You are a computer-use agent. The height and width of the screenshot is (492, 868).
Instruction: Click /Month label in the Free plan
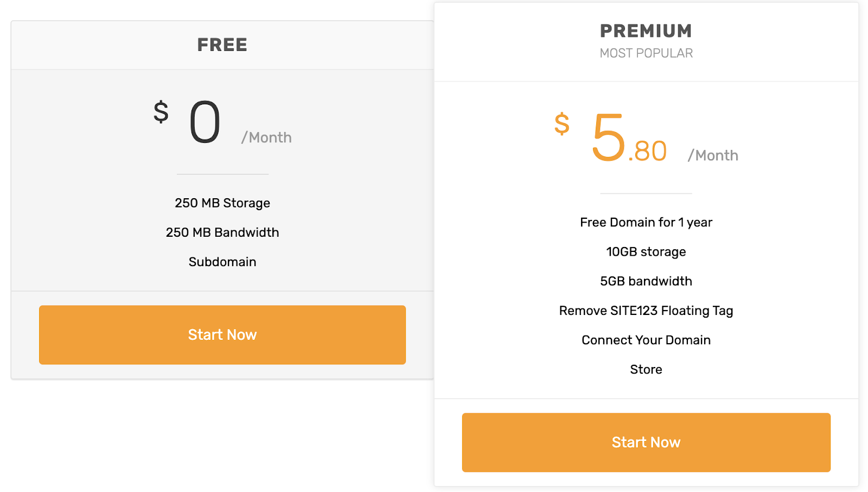pos(266,137)
